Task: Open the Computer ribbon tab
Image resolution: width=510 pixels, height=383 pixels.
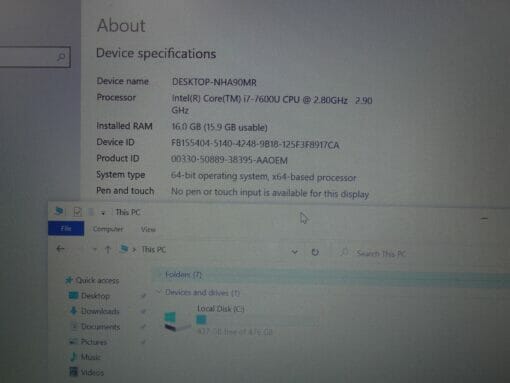Action: [x=108, y=229]
